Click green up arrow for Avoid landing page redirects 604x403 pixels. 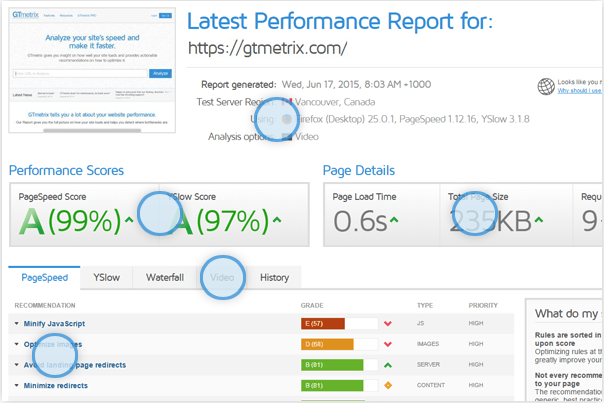click(x=388, y=365)
